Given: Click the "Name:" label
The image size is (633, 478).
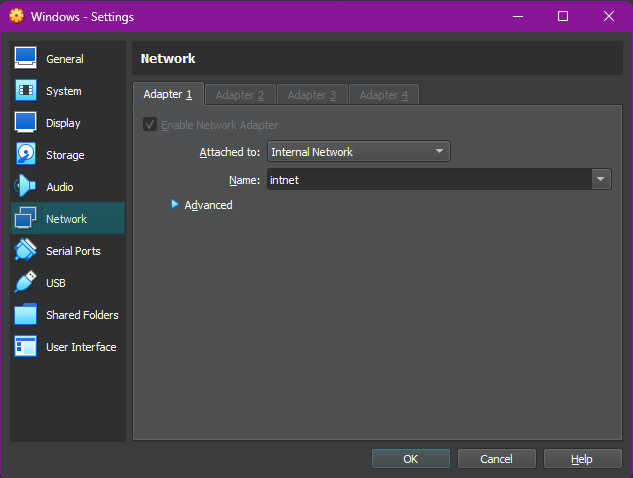Looking at the screenshot, I should click(x=245, y=180).
